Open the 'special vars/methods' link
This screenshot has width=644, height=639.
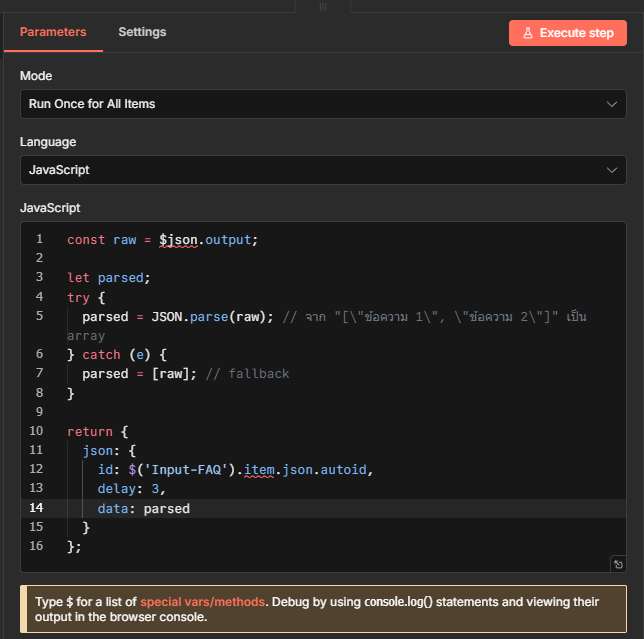201,602
